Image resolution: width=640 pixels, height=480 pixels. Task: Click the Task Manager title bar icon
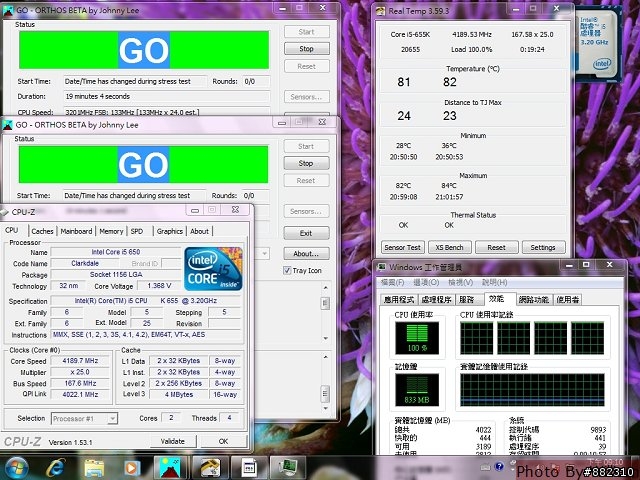tap(382, 267)
